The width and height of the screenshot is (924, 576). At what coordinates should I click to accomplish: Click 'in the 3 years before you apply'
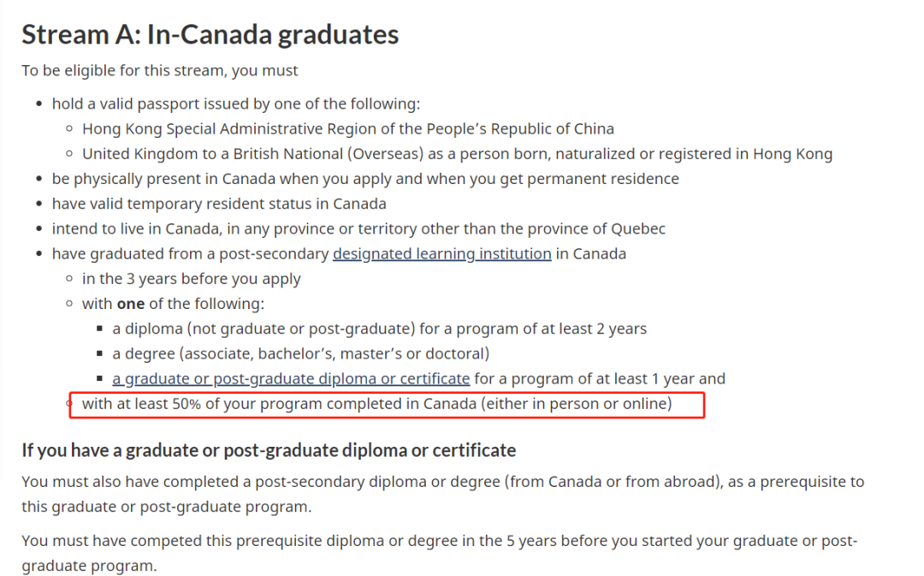coord(192,279)
